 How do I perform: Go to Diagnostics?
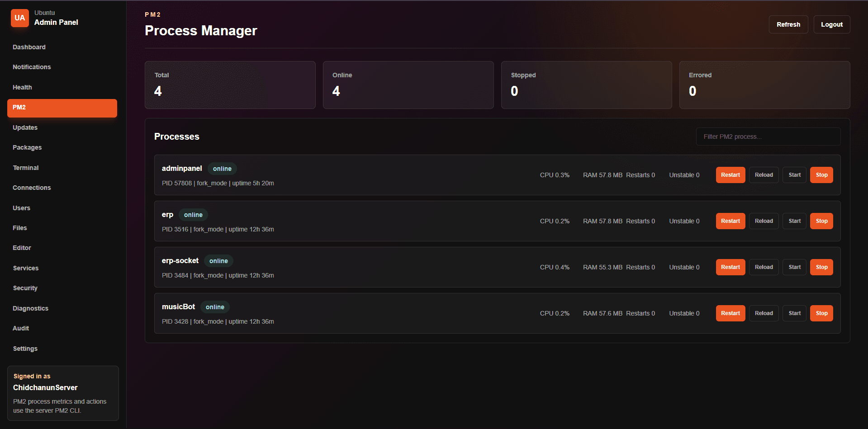tap(30, 308)
